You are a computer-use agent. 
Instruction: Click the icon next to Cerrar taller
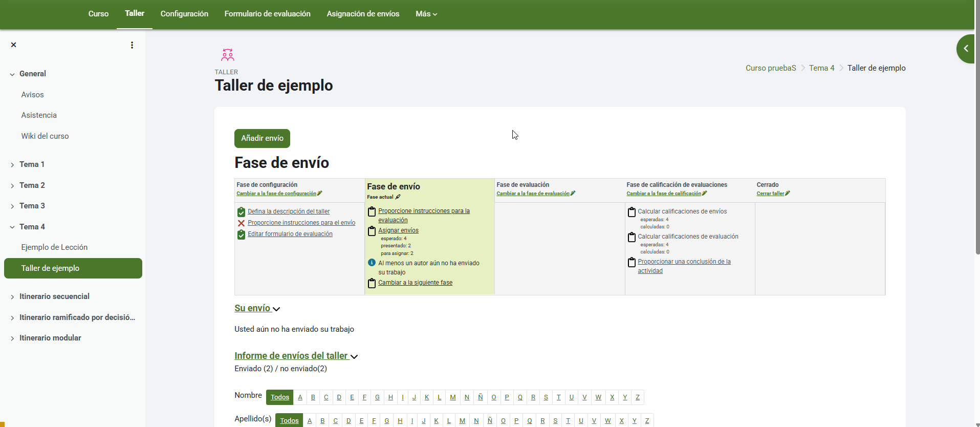[x=788, y=194]
